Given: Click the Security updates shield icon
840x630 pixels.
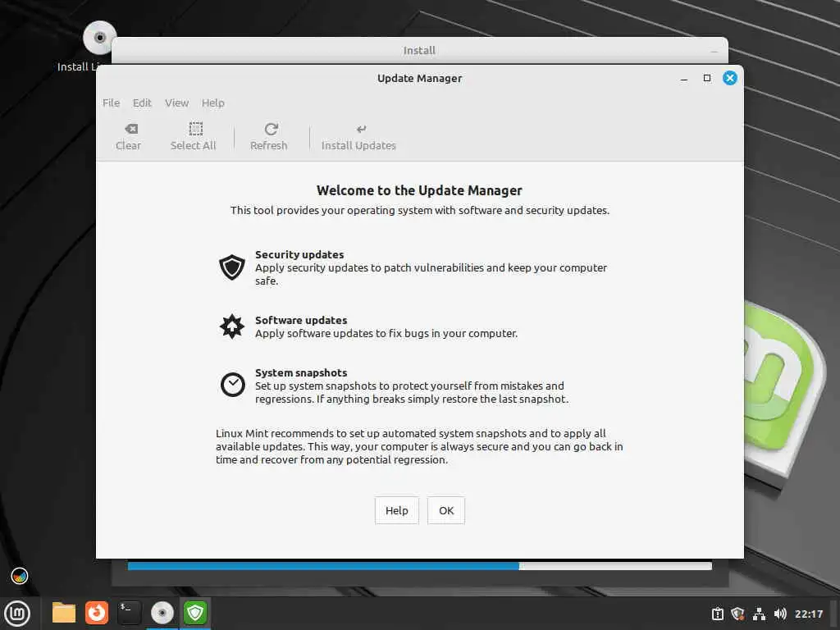Looking at the screenshot, I should 232,267.
